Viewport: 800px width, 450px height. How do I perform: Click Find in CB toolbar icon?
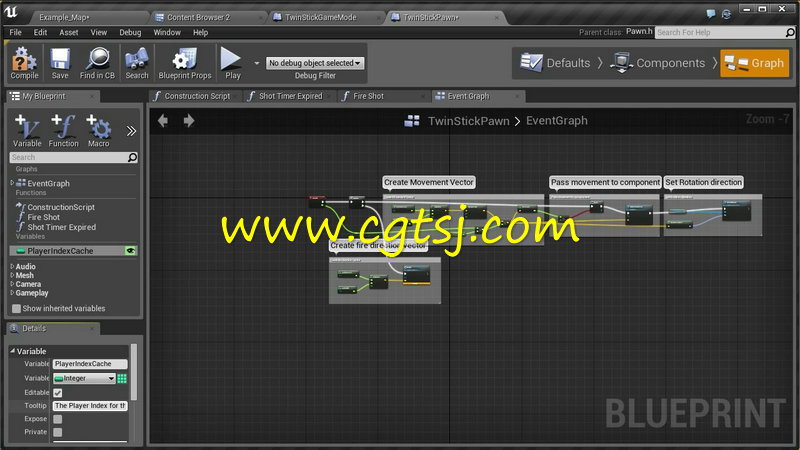coord(97,63)
